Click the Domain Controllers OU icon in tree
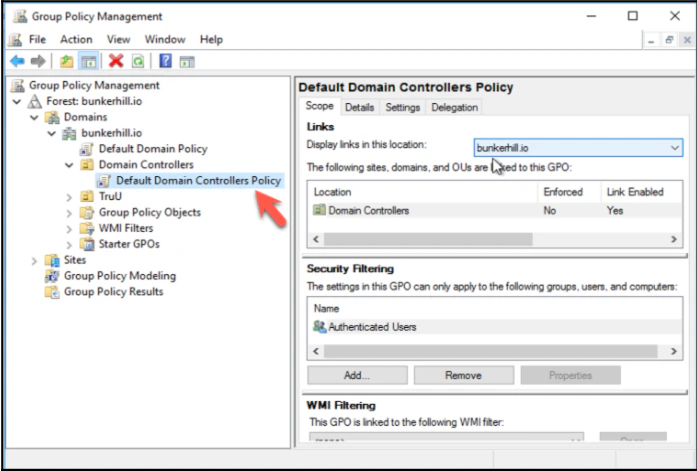697x471 pixels. [87, 165]
